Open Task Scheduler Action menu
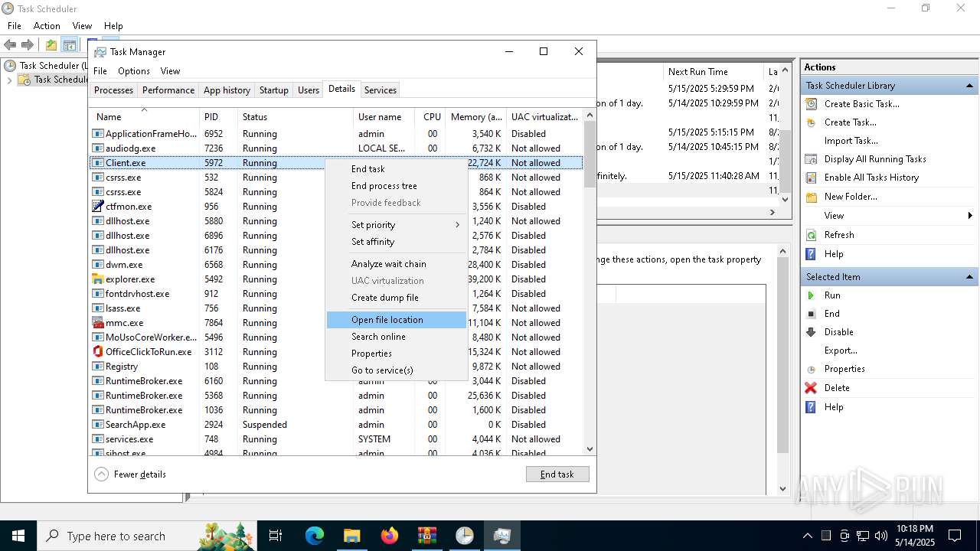 pyautogui.click(x=47, y=26)
